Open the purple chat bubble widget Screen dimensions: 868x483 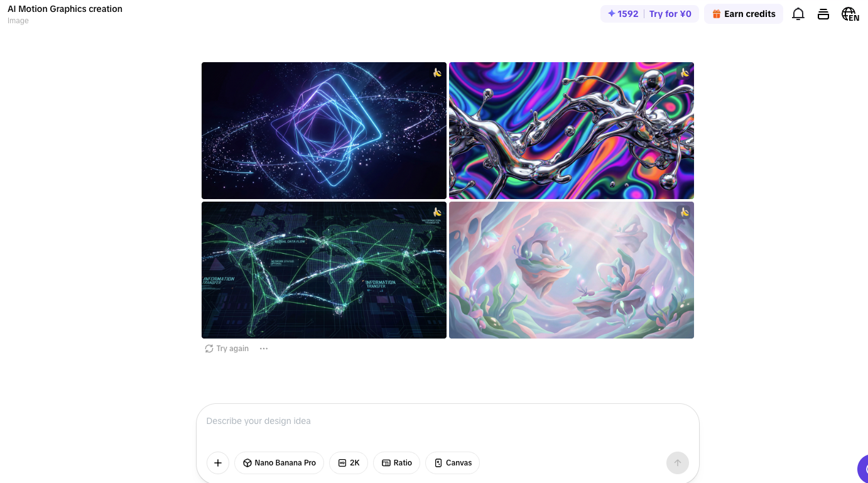tap(863, 469)
